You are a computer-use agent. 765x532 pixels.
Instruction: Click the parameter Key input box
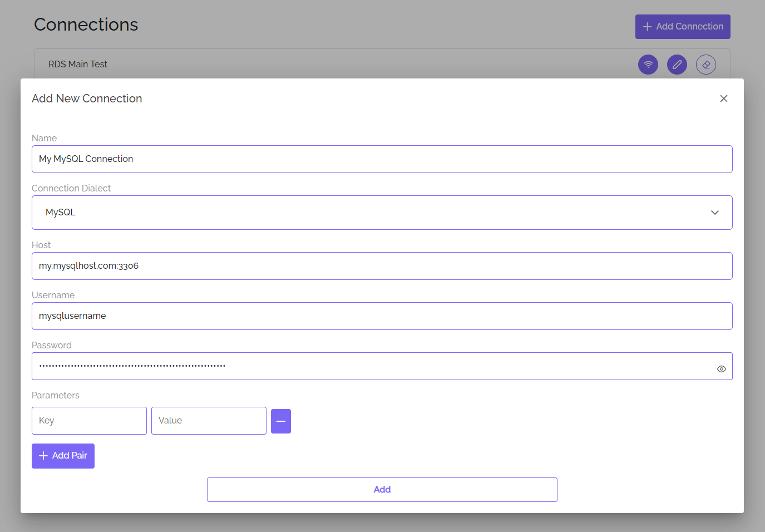coord(89,421)
